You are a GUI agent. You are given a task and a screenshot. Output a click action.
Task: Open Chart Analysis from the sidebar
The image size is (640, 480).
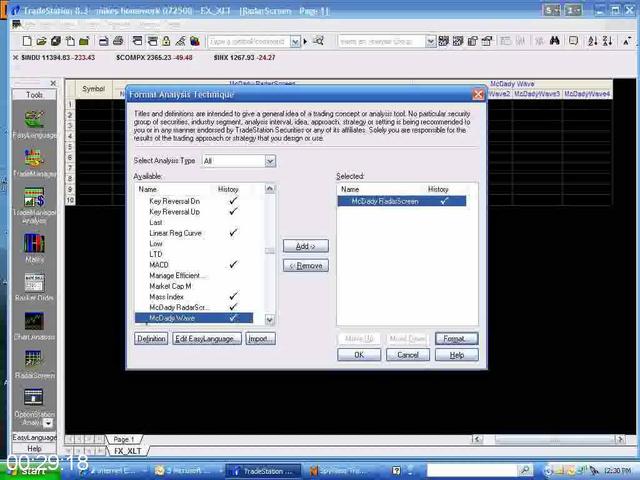tap(34, 326)
